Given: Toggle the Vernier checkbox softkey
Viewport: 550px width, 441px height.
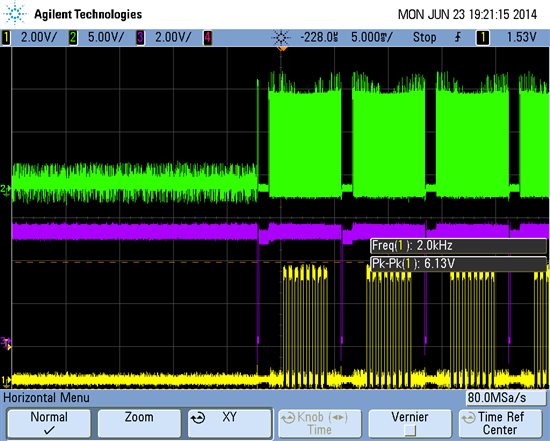Looking at the screenshot, I should [x=410, y=423].
